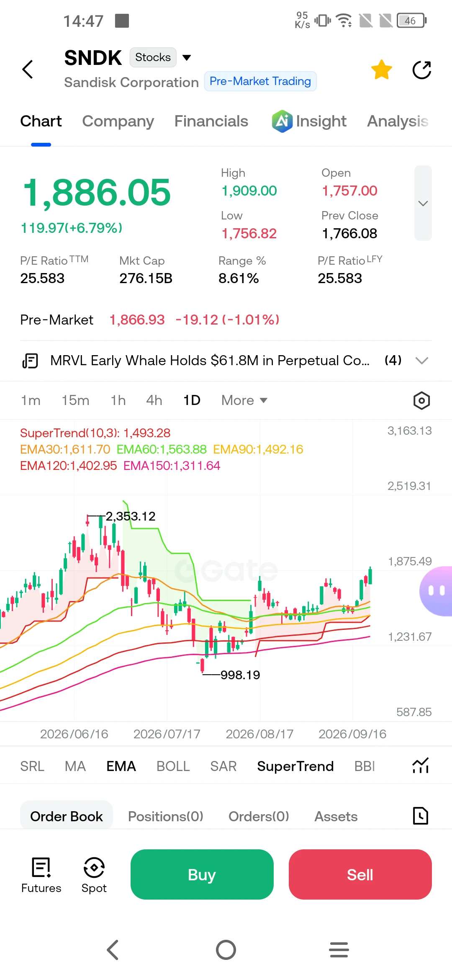
Task: Open order history clock-document icon
Action: click(421, 816)
